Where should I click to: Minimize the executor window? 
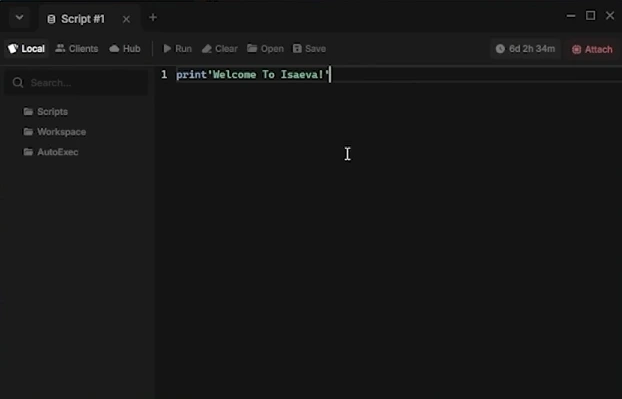point(571,16)
